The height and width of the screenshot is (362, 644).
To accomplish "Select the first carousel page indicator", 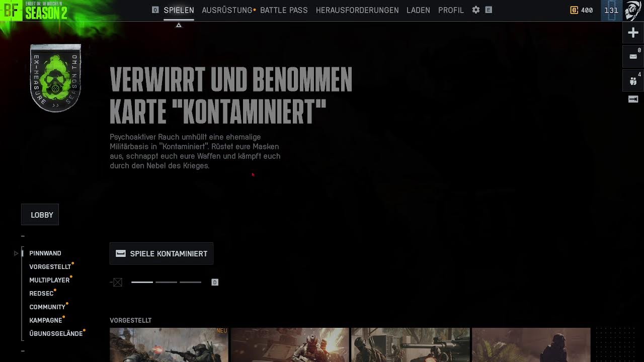I will (x=142, y=282).
